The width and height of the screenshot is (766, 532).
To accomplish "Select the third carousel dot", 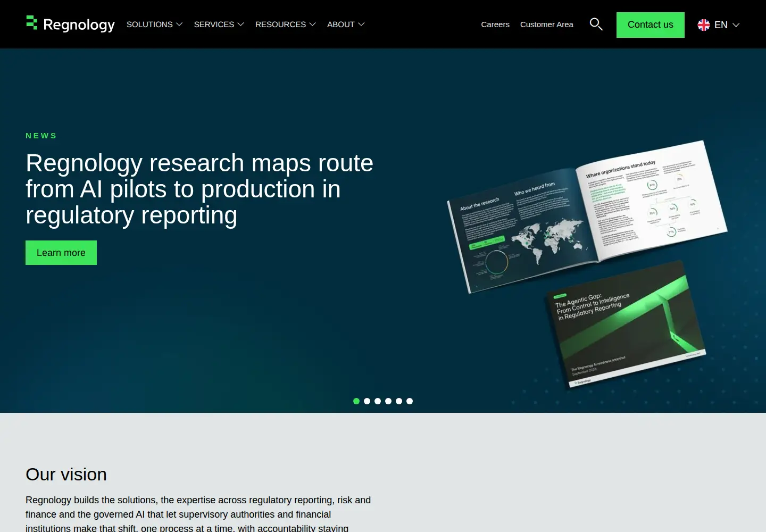I will (x=378, y=401).
